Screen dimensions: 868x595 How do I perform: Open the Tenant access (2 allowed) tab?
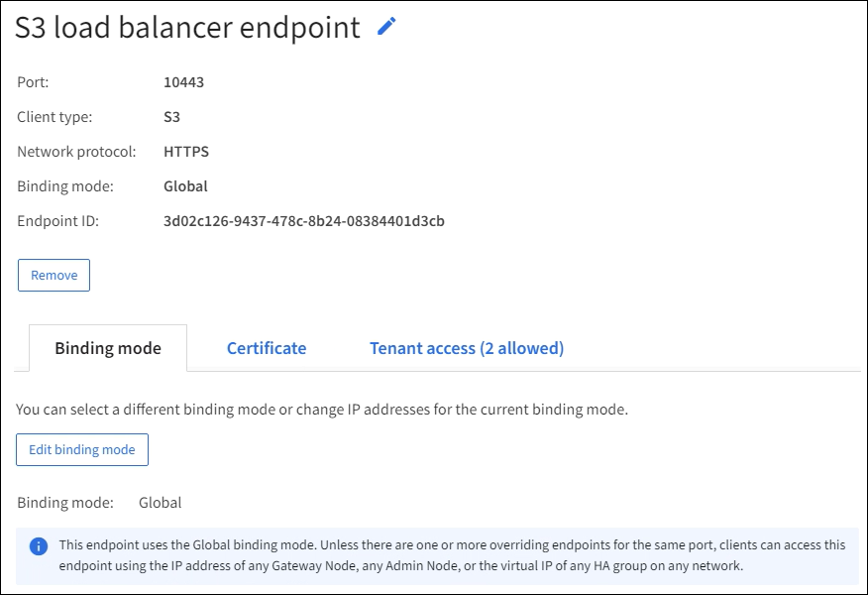(467, 348)
